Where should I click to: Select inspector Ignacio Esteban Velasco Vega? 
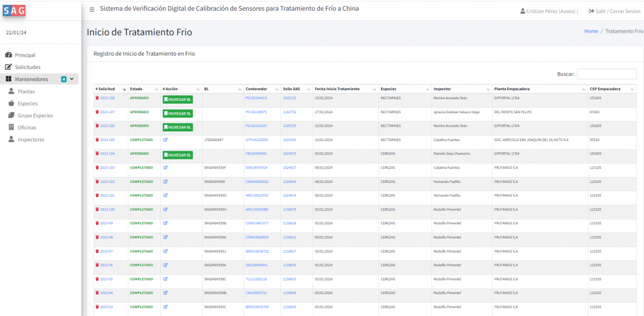pyautogui.click(x=456, y=112)
